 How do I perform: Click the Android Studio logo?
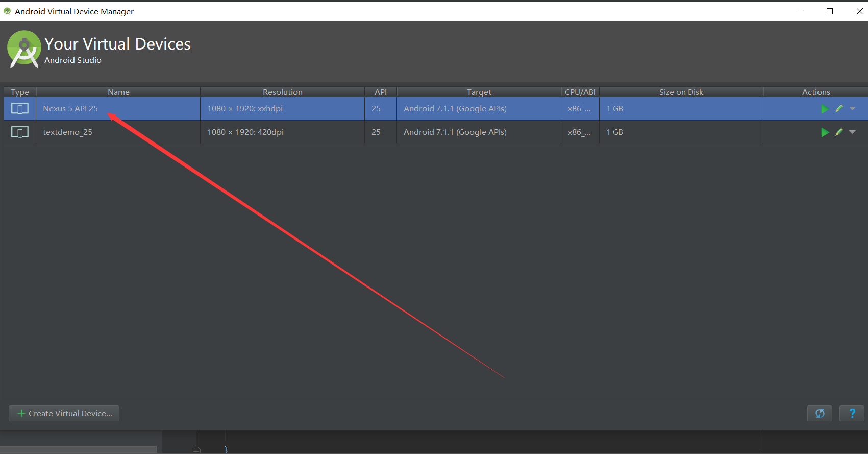(x=24, y=49)
